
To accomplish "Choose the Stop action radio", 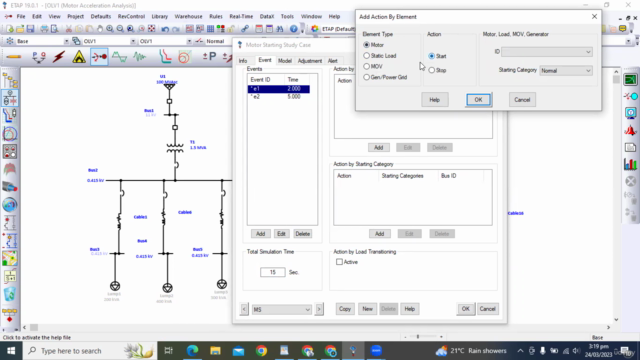I will 432,70.
